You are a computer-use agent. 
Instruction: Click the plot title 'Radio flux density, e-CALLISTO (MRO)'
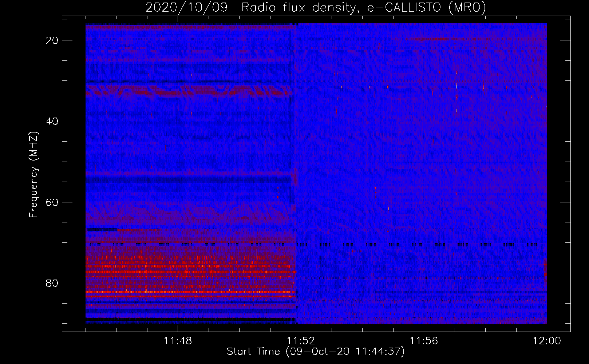[363, 7]
